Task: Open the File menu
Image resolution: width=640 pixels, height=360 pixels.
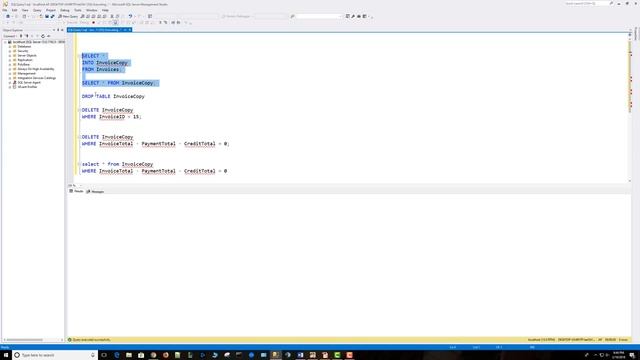Action: (x=5, y=10)
